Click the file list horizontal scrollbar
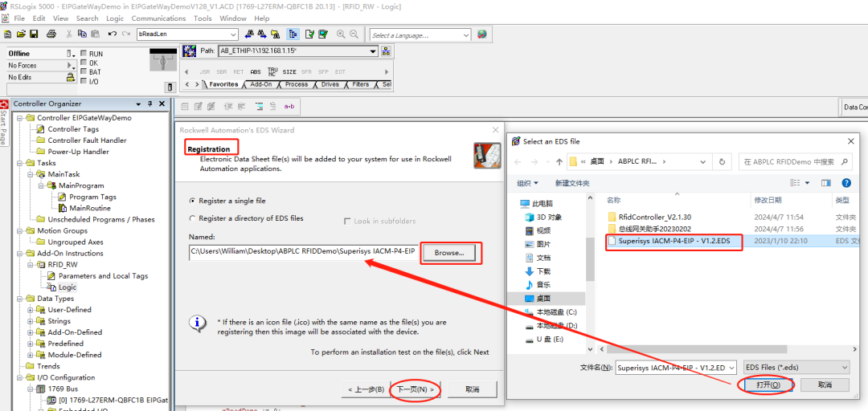Screen dimensions: 868x411 coord(696,350)
